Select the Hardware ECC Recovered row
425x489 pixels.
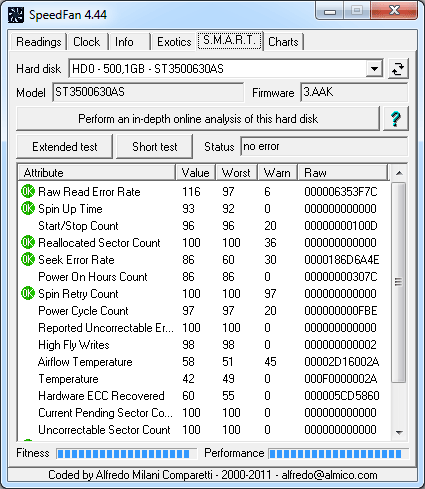pos(204,396)
